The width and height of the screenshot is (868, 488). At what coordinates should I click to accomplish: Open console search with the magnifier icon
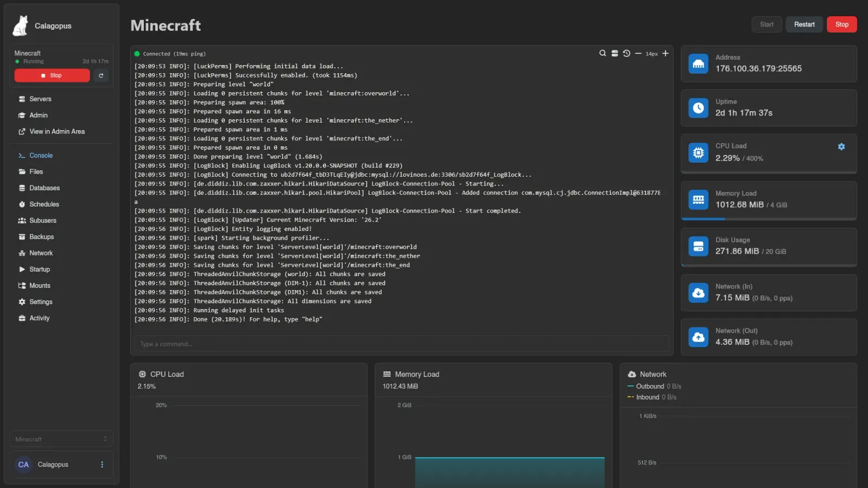coord(602,53)
